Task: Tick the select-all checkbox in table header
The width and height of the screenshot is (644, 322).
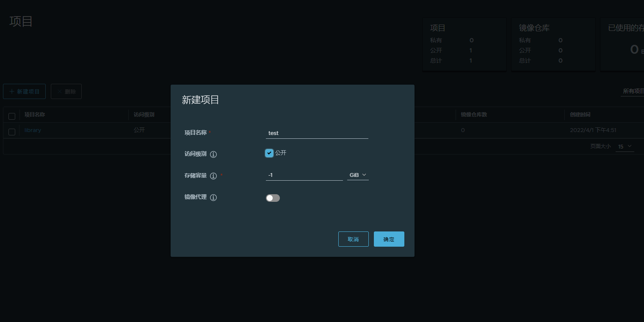Action: coord(12,116)
